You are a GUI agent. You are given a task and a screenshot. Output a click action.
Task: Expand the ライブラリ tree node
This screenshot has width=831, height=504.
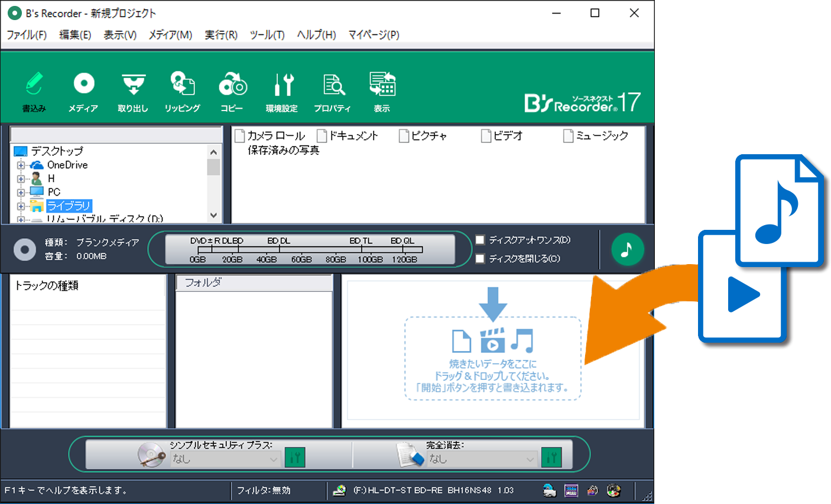(21, 206)
